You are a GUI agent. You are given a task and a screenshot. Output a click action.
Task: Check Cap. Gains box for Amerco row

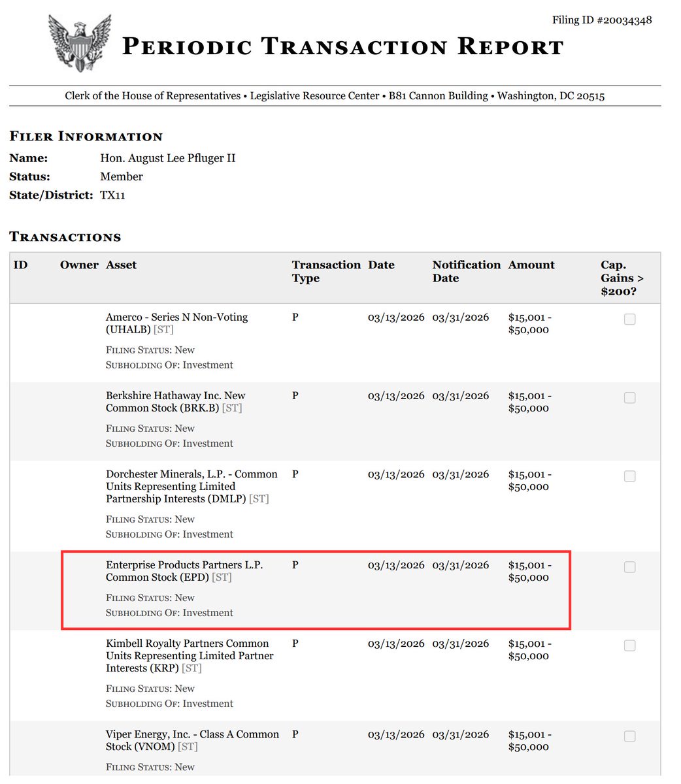point(629,319)
